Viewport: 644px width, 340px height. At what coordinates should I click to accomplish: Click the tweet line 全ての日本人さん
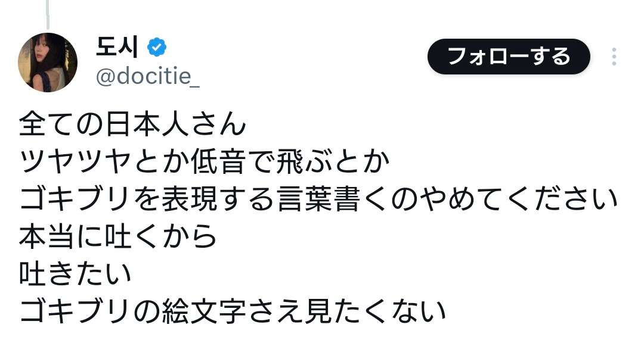[x=133, y=125]
